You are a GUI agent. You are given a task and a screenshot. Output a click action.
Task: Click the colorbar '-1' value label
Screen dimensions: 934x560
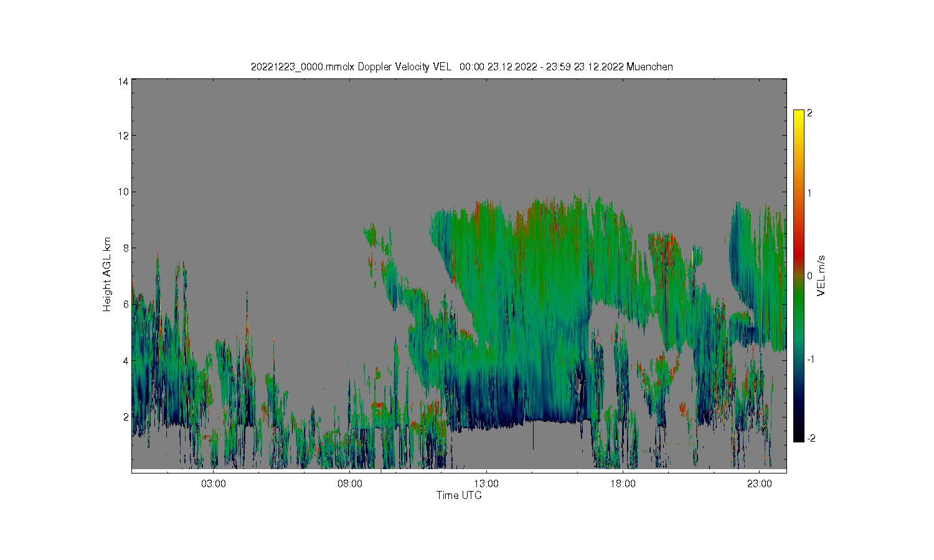[811, 359]
